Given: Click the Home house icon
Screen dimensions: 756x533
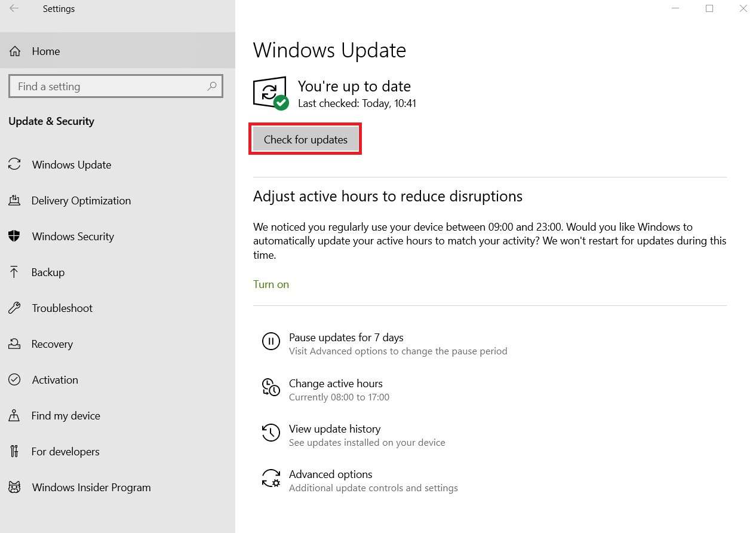Looking at the screenshot, I should pos(15,51).
